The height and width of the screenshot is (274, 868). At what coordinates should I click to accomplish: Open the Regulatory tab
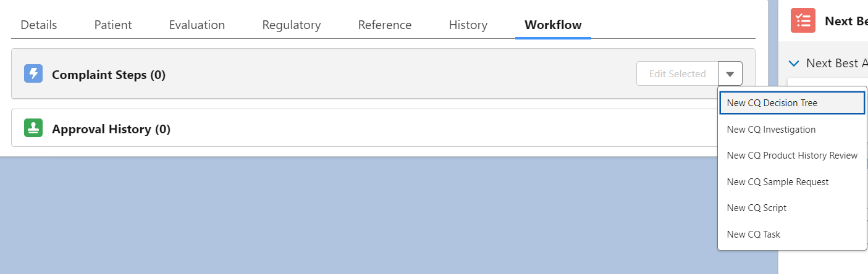pos(292,25)
